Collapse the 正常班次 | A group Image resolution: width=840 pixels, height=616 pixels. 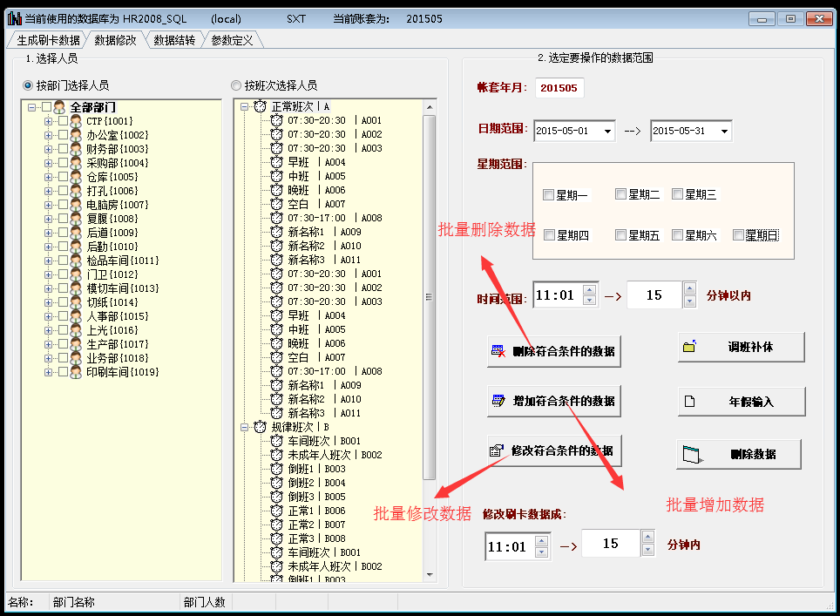244,106
